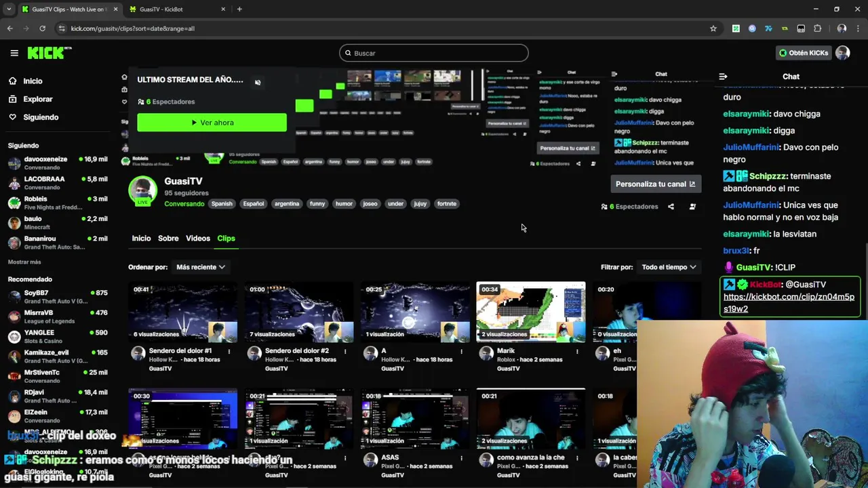Open the new tab plus button
868x488 pixels.
click(239, 9)
